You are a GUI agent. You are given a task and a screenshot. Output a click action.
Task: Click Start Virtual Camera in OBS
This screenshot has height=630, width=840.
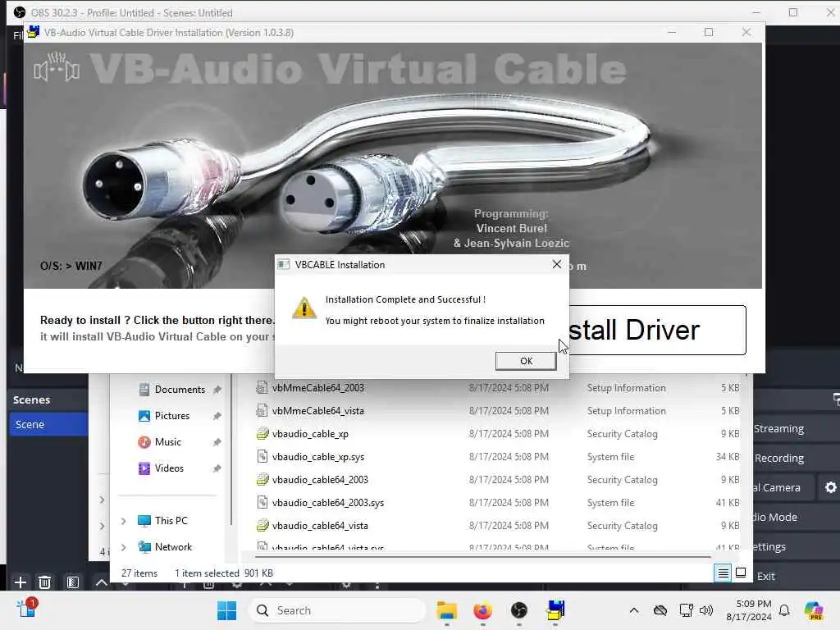tap(783, 487)
